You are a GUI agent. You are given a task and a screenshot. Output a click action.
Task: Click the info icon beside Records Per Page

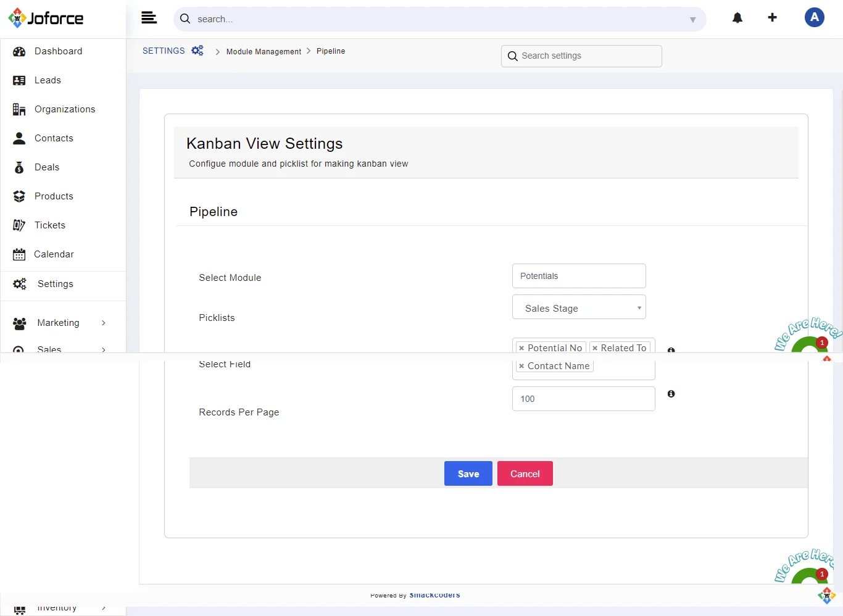[x=671, y=394]
